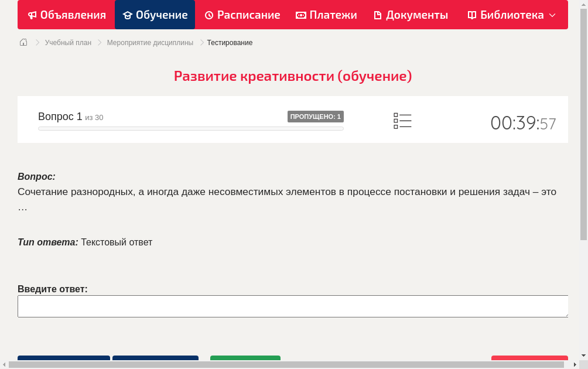Image resolution: width=588 pixels, height=369 pixels.
Task: Open the Обучение menu item
Action: (x=155, y=15)
